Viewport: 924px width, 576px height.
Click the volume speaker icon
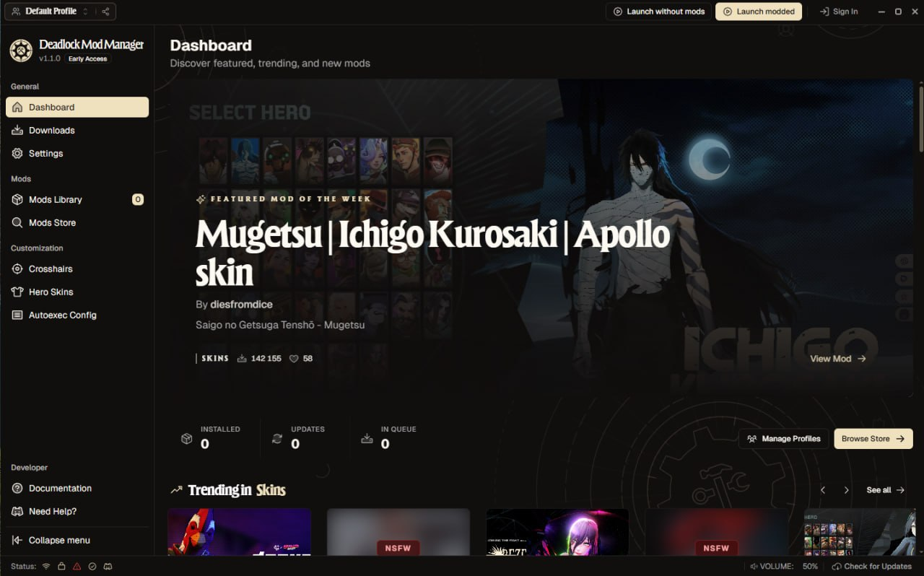coord(754,567)
